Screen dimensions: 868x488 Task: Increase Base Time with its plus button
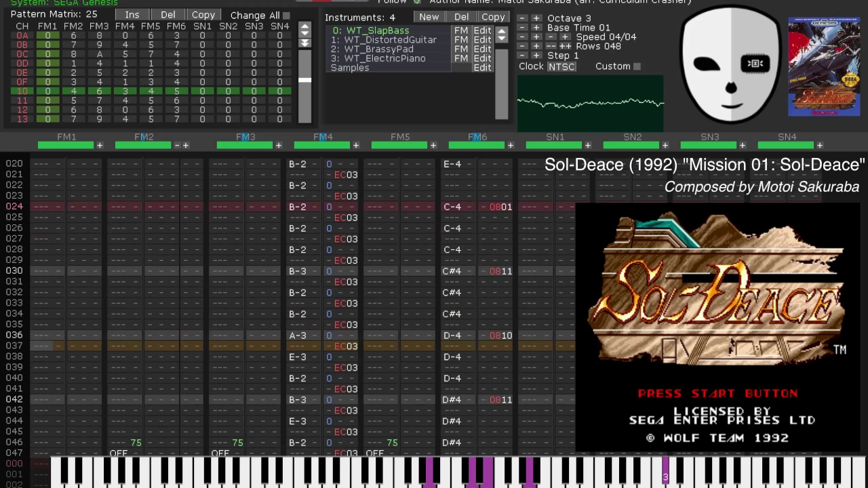coord(536,28)
